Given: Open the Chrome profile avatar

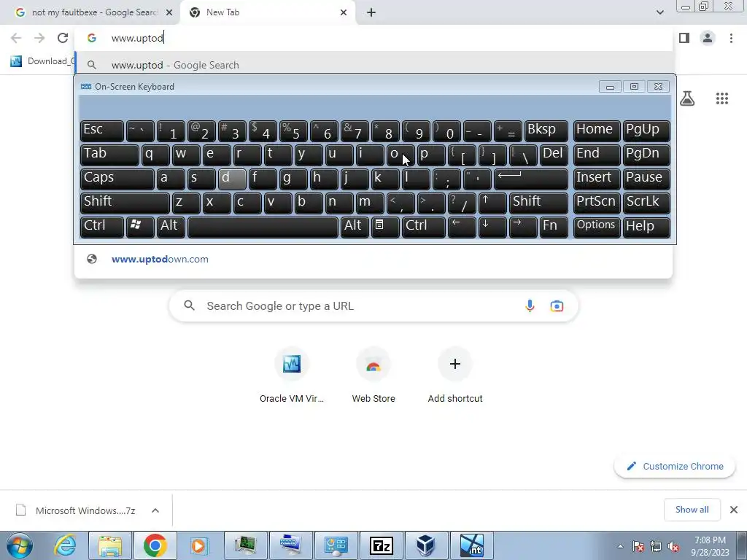Looking at the screenshot, I should pos(708,38).
